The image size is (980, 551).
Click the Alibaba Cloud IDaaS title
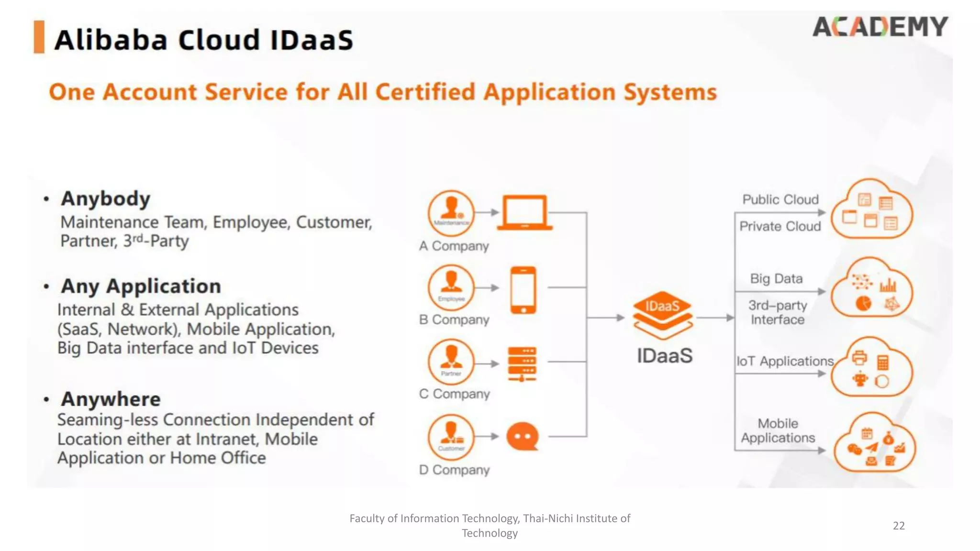[x=204, y=39]
